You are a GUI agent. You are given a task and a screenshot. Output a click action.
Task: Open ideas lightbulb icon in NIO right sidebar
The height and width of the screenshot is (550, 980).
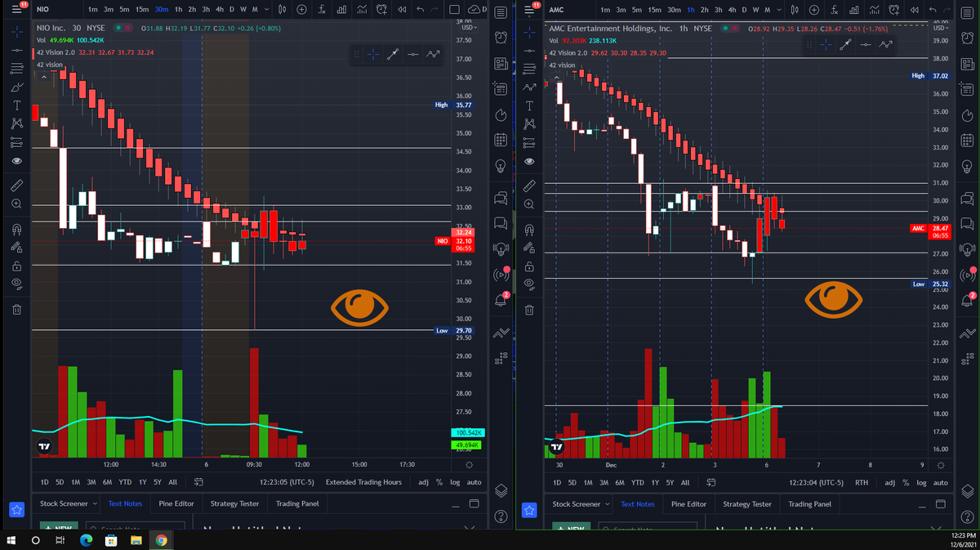[x=501, y=166]
